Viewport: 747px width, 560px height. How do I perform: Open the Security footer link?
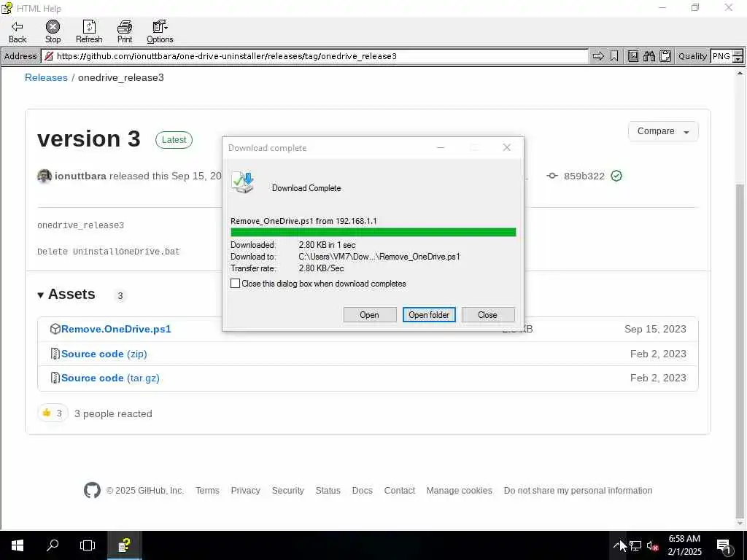[x=287, y=491]
